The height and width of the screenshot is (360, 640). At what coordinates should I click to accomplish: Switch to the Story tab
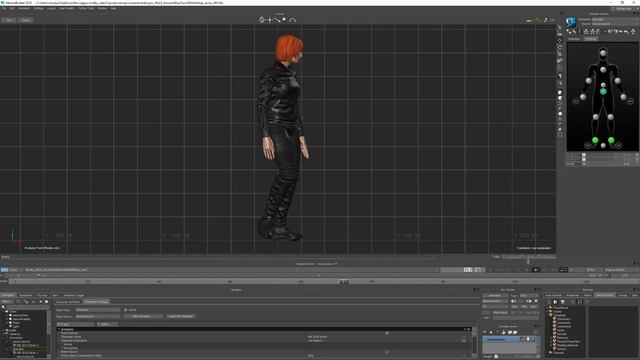point(55,295)
